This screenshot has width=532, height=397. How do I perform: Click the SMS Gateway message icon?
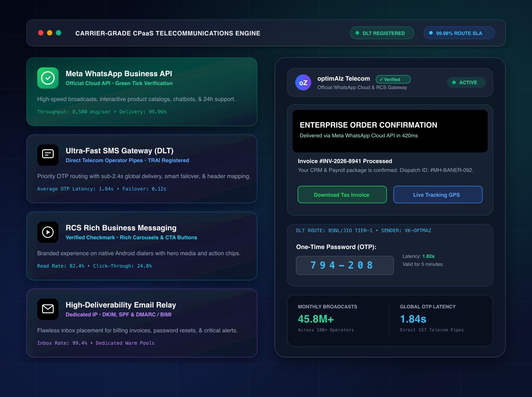[48, 155]
